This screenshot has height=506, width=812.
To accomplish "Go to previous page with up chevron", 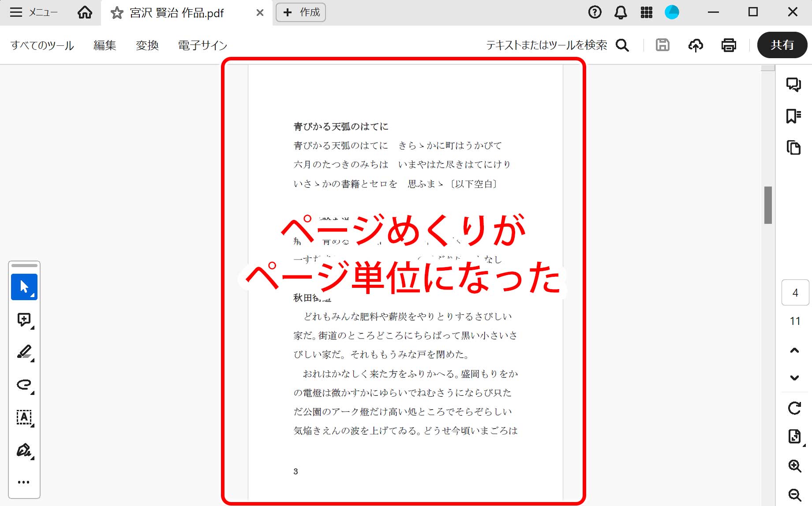I will pyautogui.click(x=794, y=351).
